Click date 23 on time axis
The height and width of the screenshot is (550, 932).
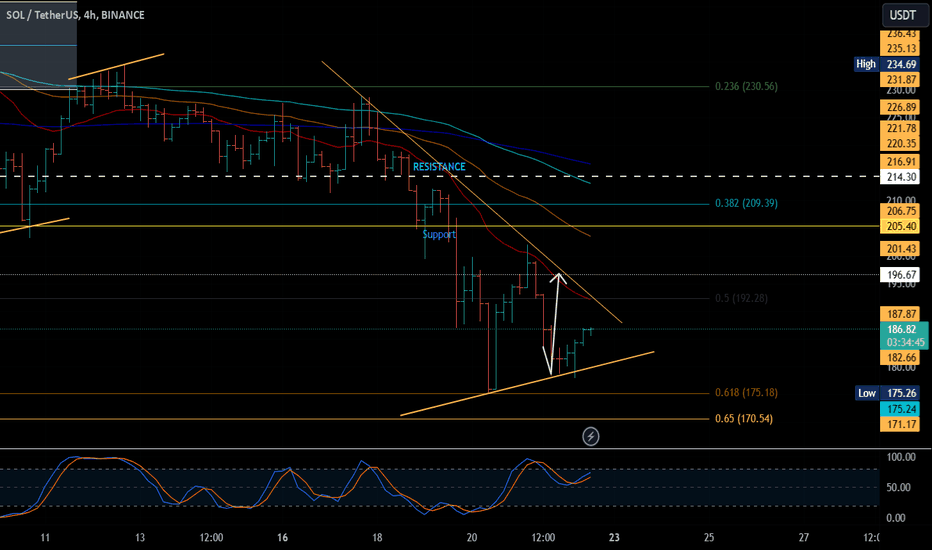click(614, 538)
